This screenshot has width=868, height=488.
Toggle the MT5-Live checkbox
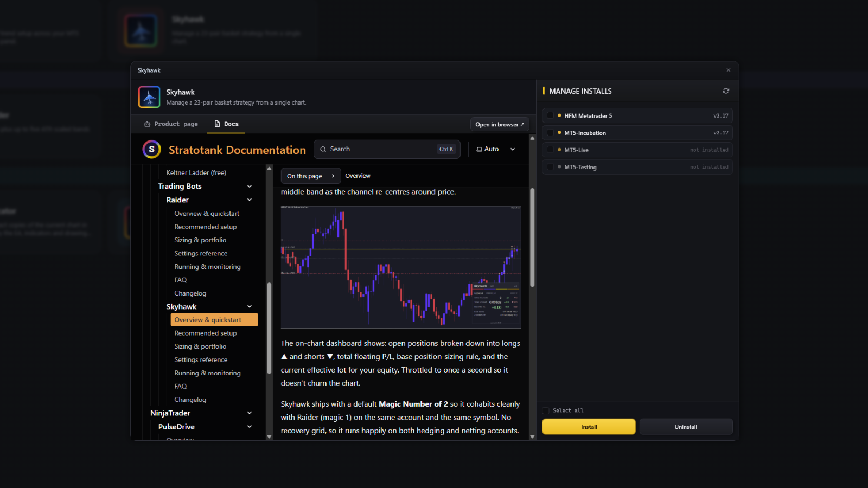(550, 150)
